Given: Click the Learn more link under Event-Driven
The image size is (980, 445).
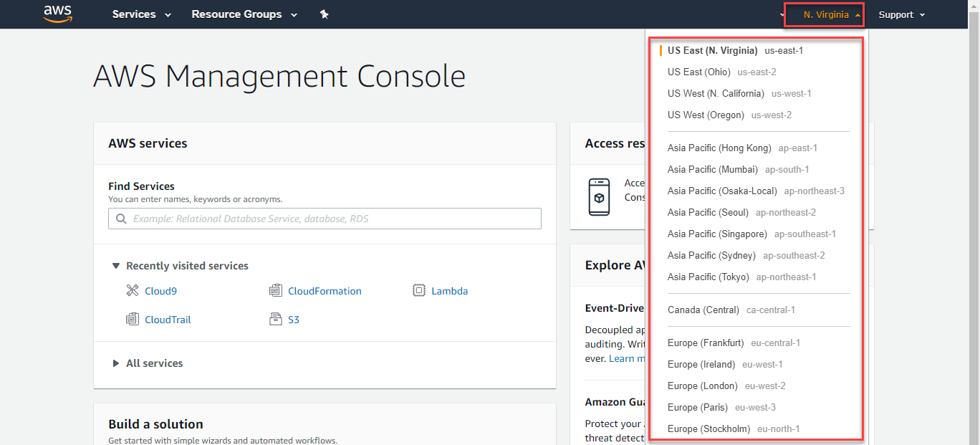Looking at the screenshot, I should 627,358.
